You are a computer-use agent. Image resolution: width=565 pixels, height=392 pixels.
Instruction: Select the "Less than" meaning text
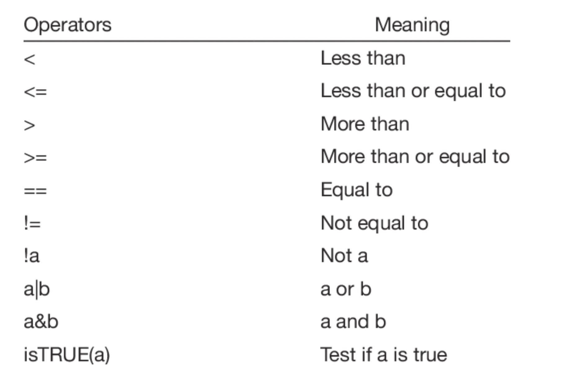pos(363,58)
